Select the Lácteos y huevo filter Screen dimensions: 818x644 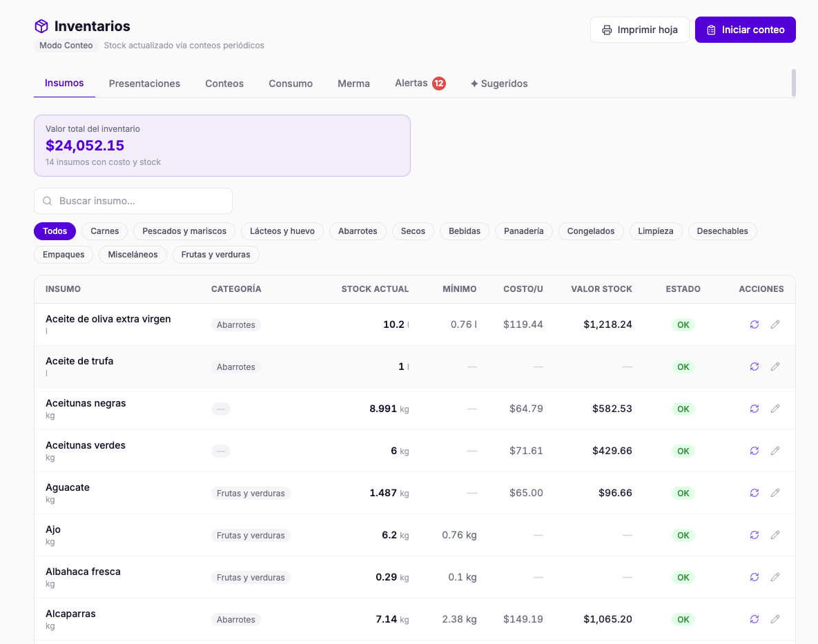pyautogui.click(x=282, y=231)
